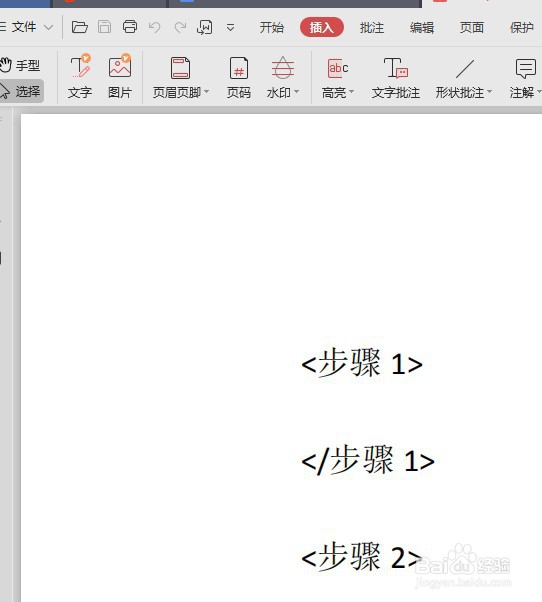This screenshot has height=602, width=542.
Task: Expand the quick access toolbar dropdown
Action: click(x=230, y=28)
